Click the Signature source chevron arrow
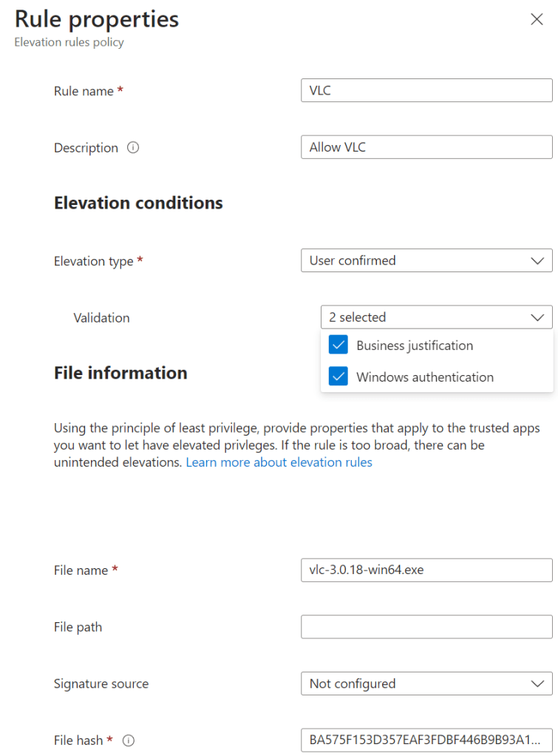558x756 pixels. [538, 684]
